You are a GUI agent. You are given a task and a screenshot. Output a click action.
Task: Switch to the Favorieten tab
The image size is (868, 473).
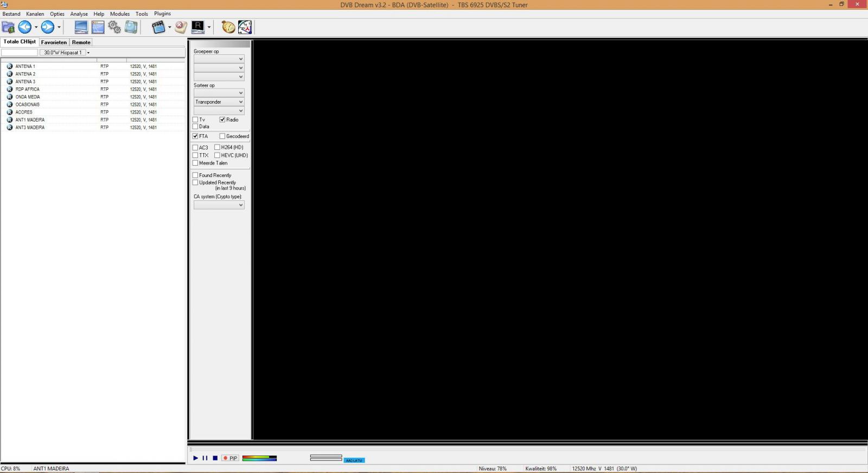pos(54,42)
